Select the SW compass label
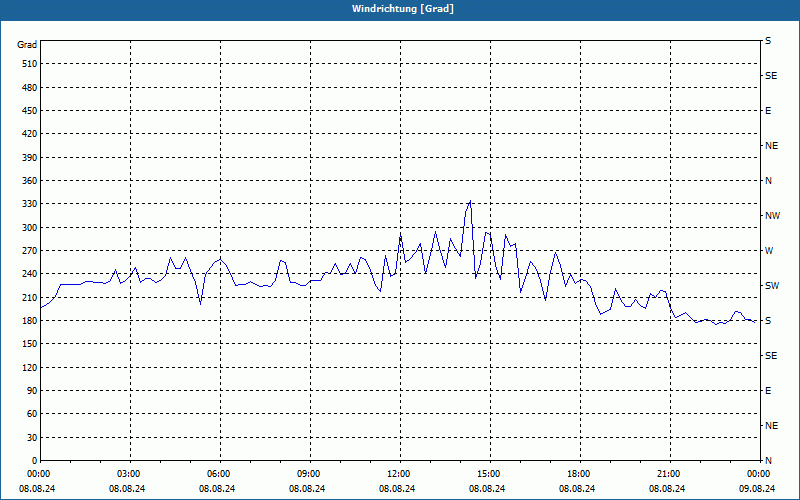The height and width of the screenshot is (500, 800). [772, 286]
